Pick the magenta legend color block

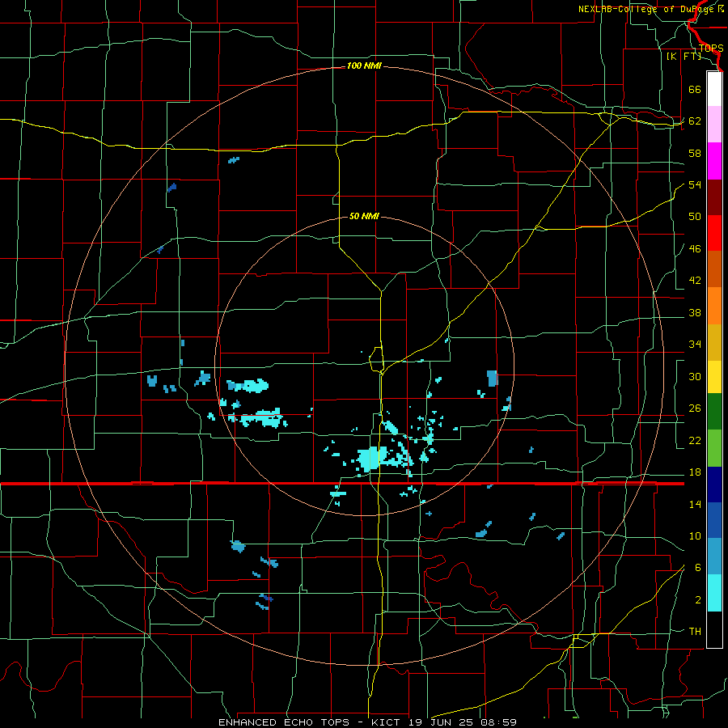714,161
